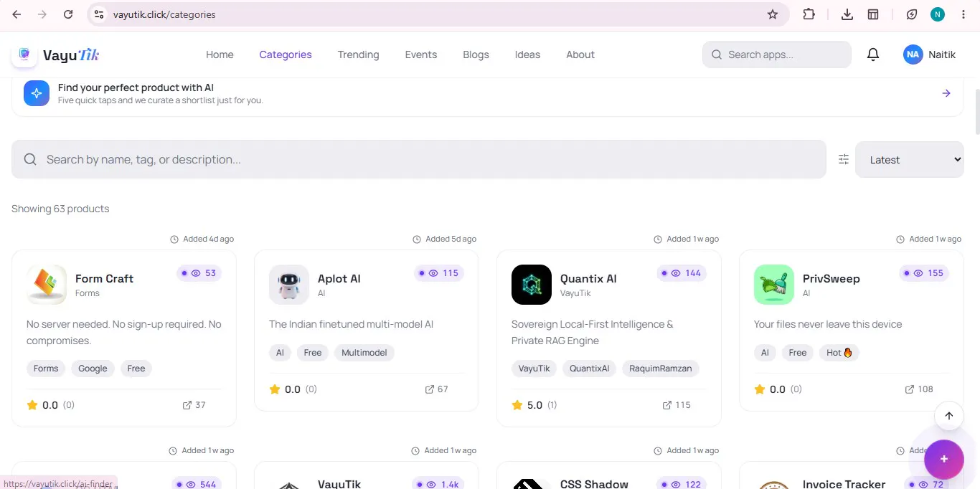Reload the page with refresh icon
The image size is (980, 489).
(68, 14)
